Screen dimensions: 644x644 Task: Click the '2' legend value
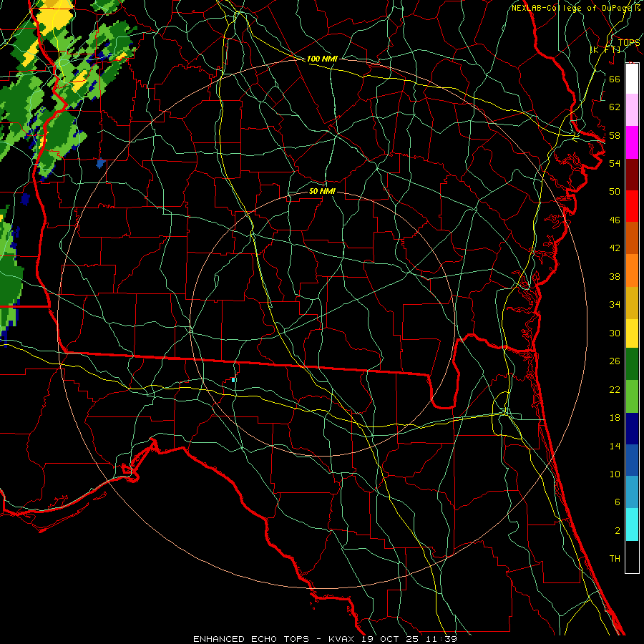click(x=618, y=531)
